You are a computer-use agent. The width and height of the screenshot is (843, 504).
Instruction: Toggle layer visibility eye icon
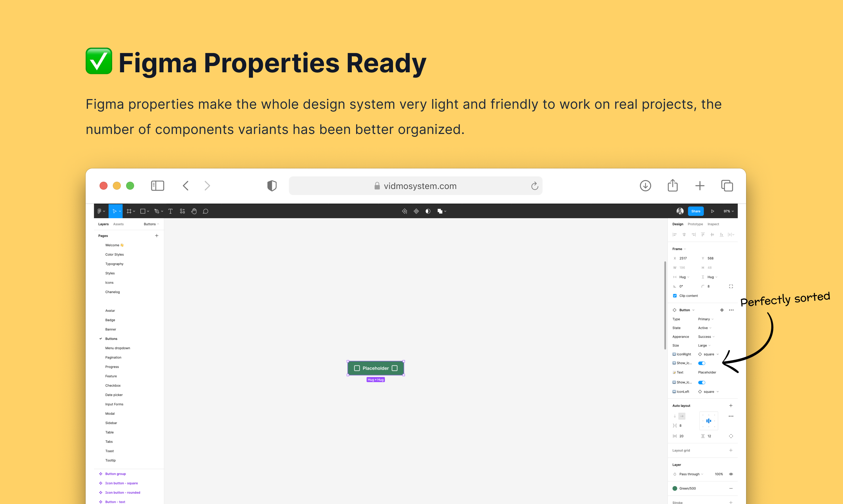[x=731, y=474]
